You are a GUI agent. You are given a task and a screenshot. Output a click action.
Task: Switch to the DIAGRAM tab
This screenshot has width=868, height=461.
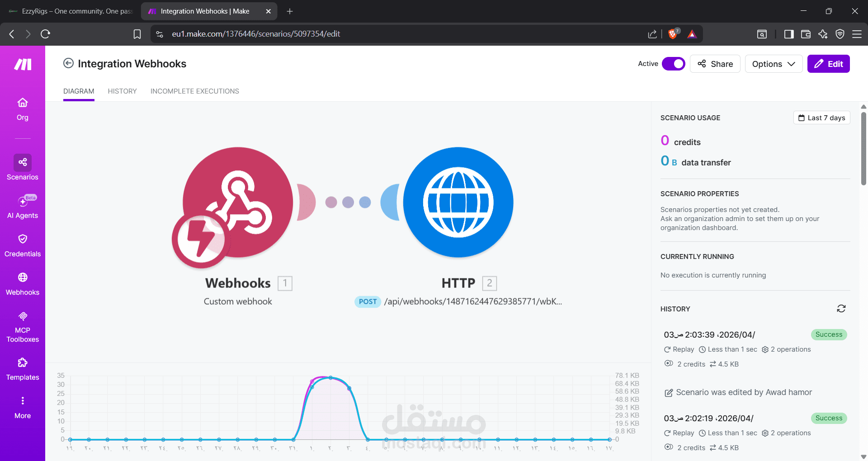(x=79, y=91)
